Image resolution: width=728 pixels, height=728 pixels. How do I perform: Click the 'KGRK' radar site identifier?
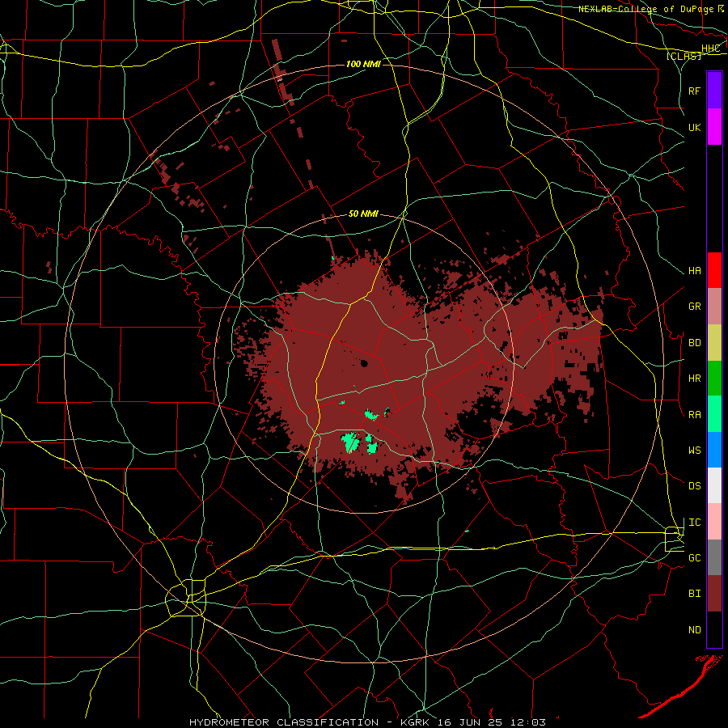pos(415,722)
